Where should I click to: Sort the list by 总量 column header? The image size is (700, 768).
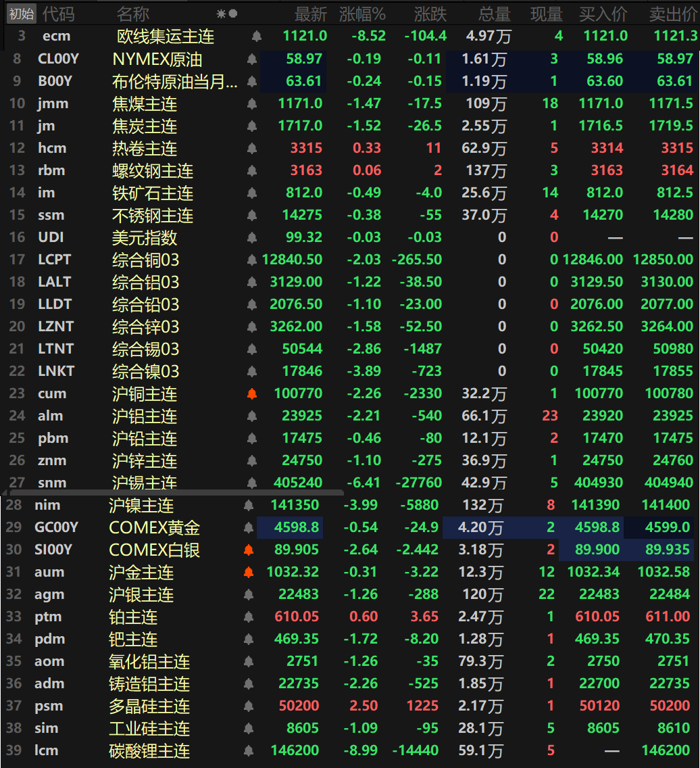point(495,14)
